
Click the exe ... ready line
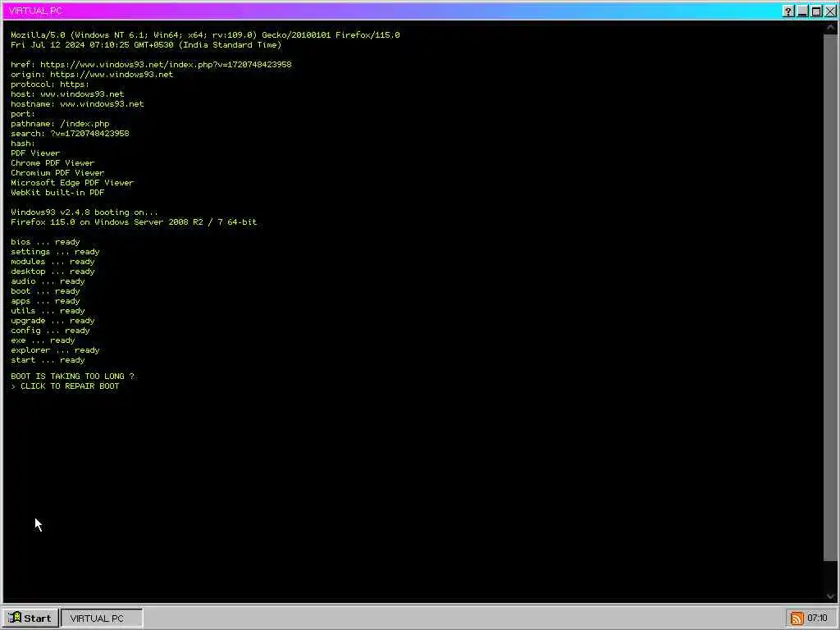point(43,340)
